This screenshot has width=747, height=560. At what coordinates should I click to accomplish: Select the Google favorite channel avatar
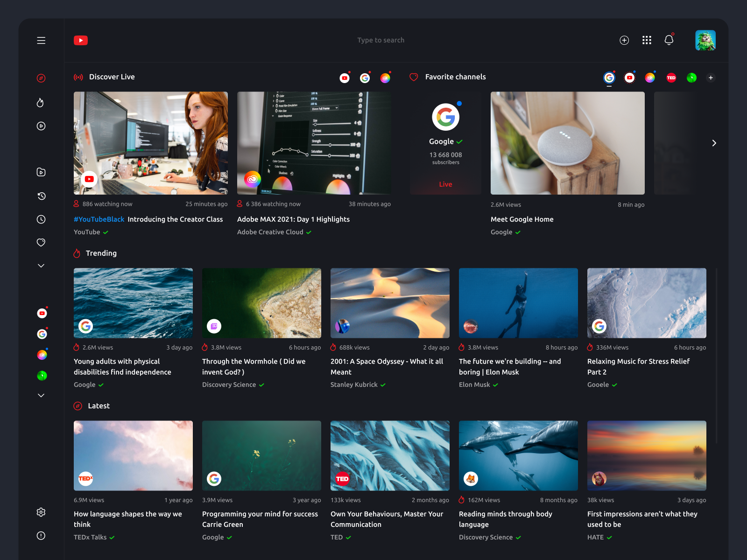point(609,77)
